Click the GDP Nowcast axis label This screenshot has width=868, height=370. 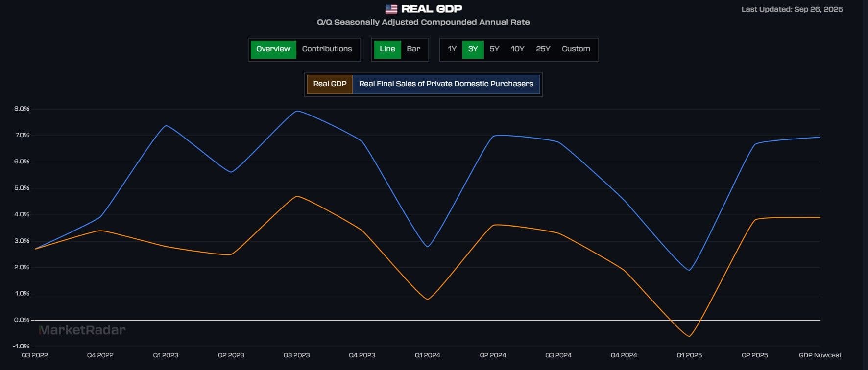point(820,355)
